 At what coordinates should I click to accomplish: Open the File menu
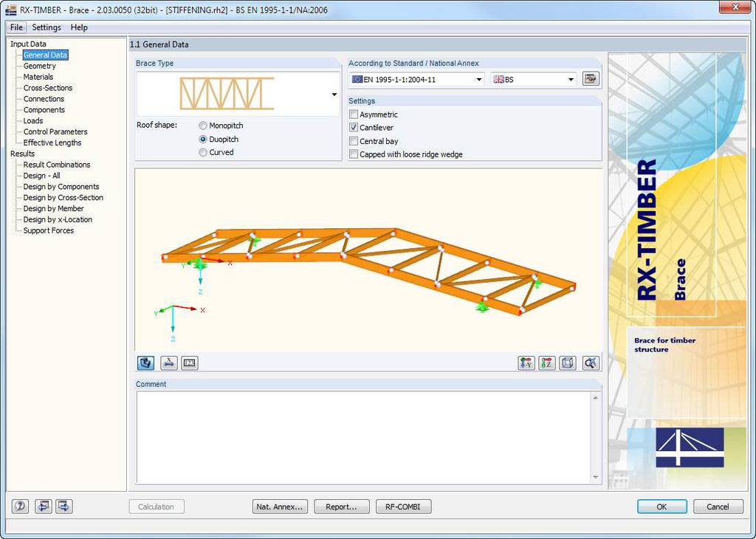pyautogui.click(x=16, y=27)
